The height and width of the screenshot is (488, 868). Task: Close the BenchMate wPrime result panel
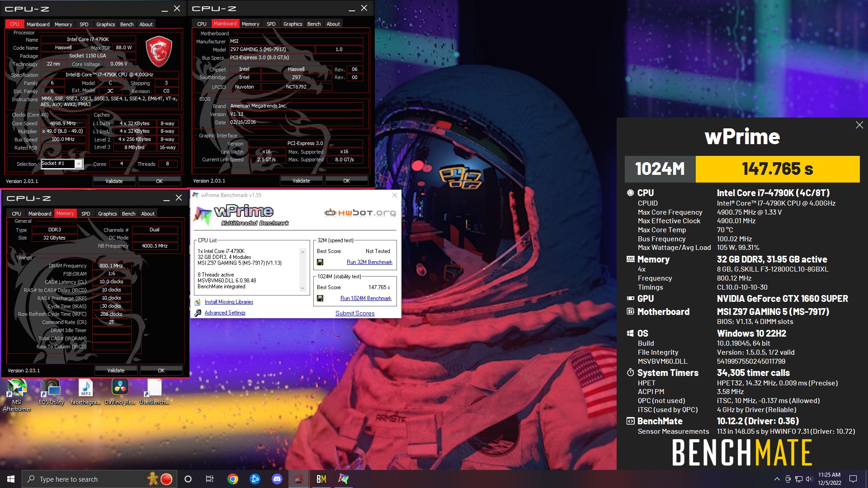[x=859, y=125]
